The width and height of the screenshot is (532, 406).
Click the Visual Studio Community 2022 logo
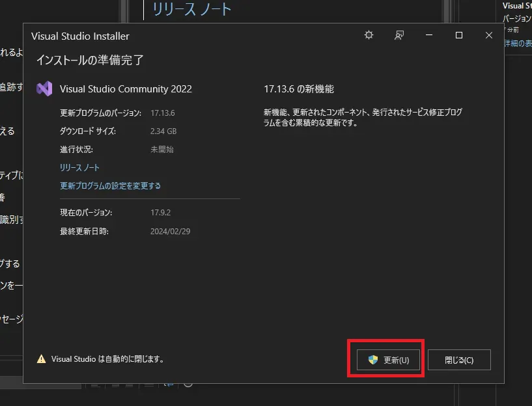pos(44,88)
